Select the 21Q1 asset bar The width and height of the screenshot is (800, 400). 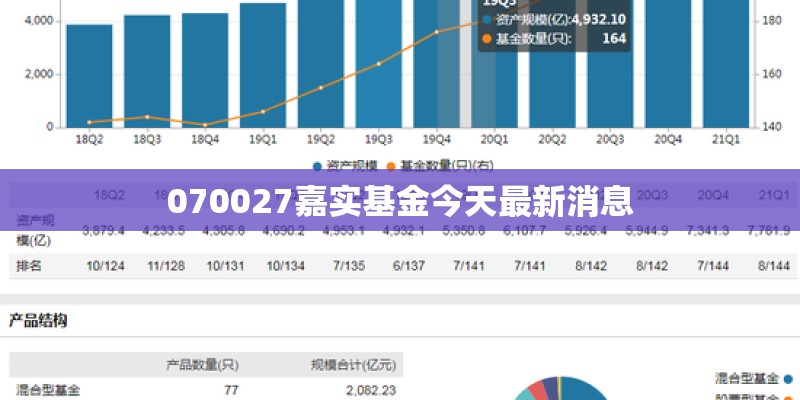726,64
